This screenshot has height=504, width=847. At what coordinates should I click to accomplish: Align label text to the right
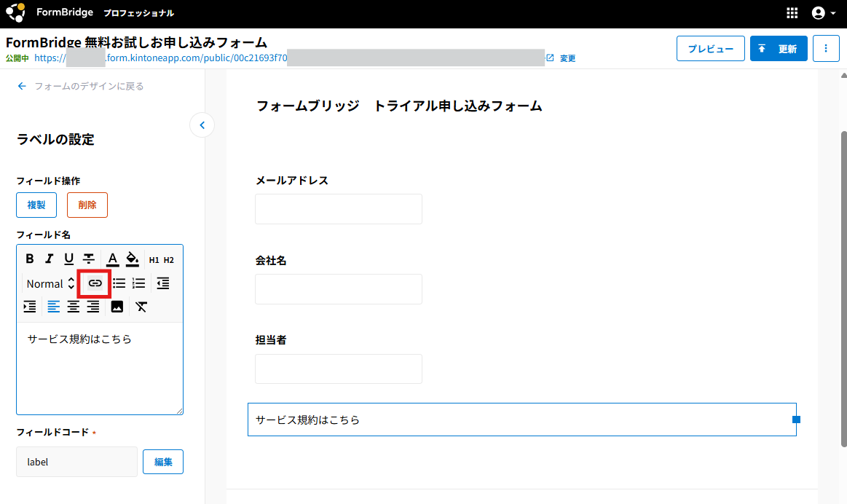point(93,307)
